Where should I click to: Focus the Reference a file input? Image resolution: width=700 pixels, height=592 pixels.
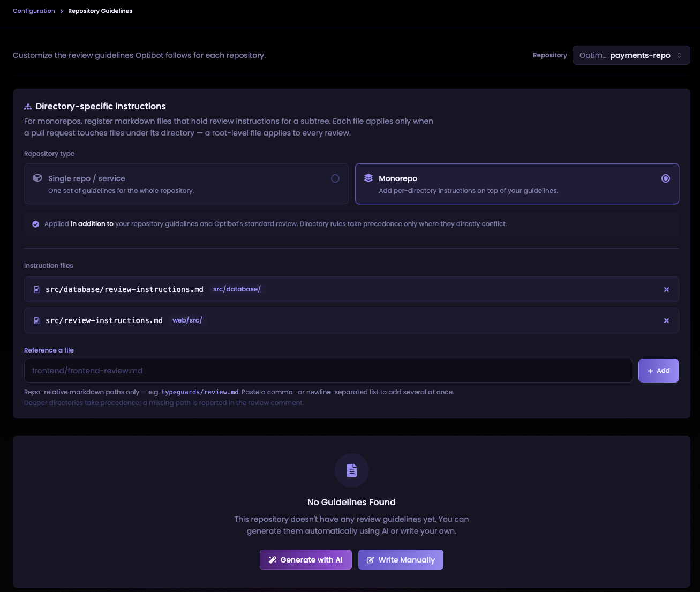point(328,371)
